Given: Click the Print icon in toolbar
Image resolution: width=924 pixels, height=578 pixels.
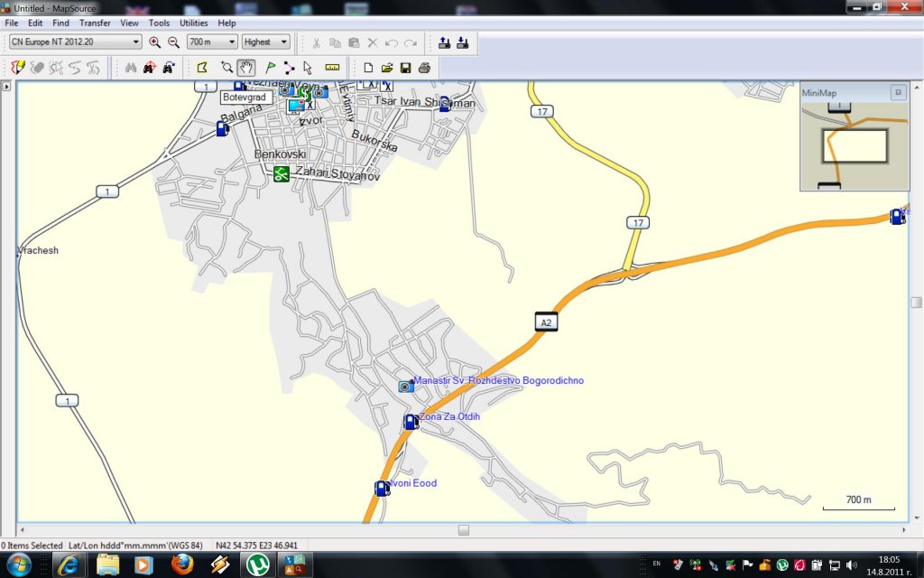Looking at the screenshot, I should (x=424, y=68).
